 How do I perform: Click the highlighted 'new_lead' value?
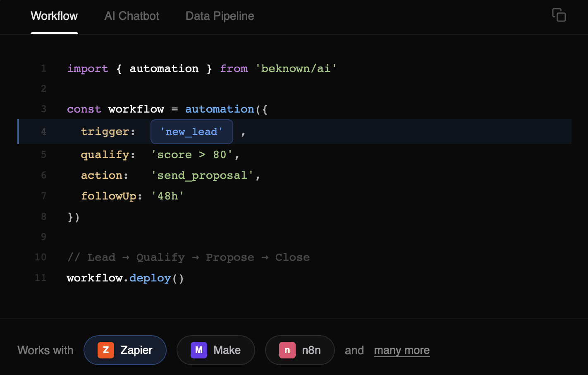point(192,132)
